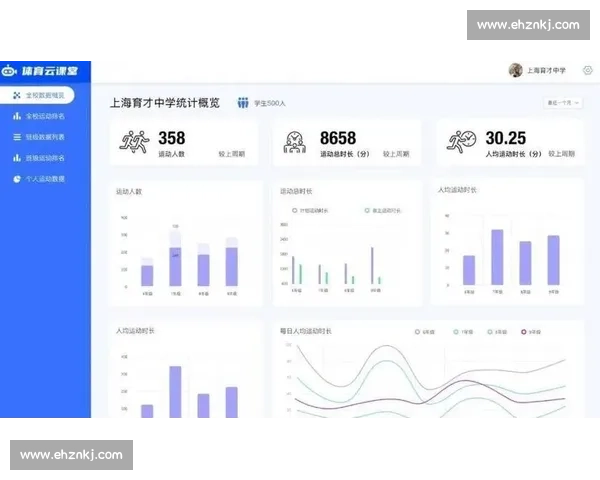600x480 pixels.
Task: Expand the 最近一个月 time range dropdown
Action: [563, 103]
